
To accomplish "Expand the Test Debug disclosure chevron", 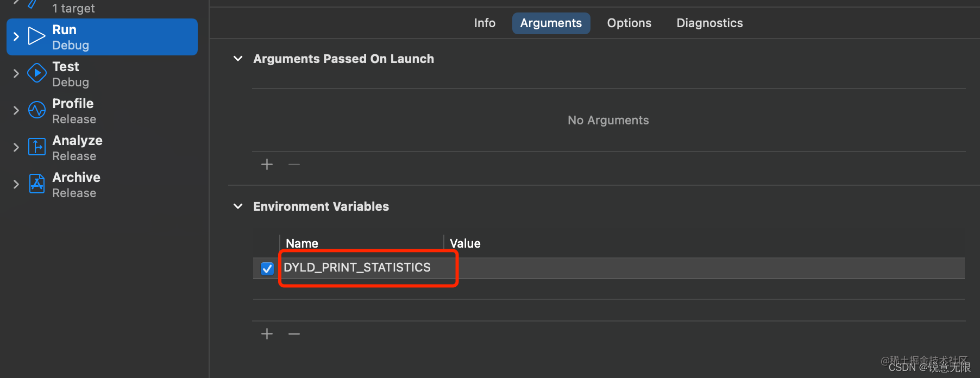I will point(16,73).
